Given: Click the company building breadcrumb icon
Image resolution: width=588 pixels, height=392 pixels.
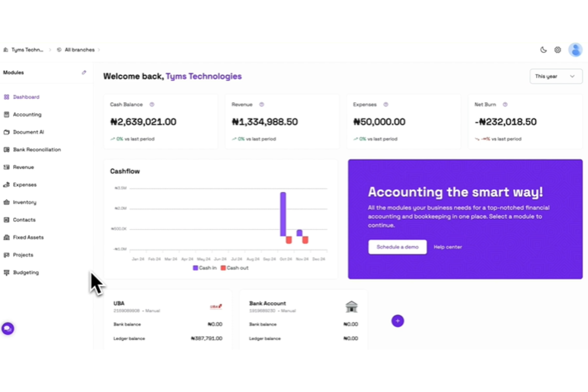Looking at the screenshot, I should pyautogui.click(x=6, y=50).
